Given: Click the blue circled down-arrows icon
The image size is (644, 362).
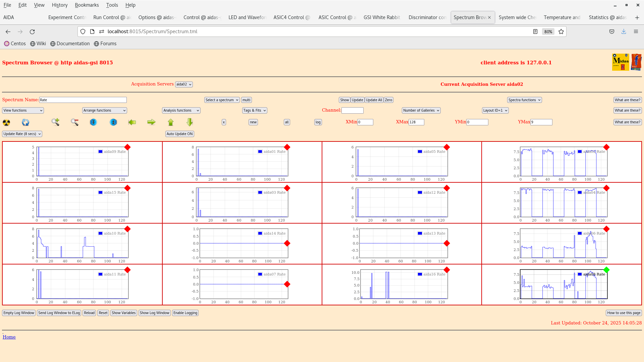Looking at the screenshot, I should click(93, 122).
